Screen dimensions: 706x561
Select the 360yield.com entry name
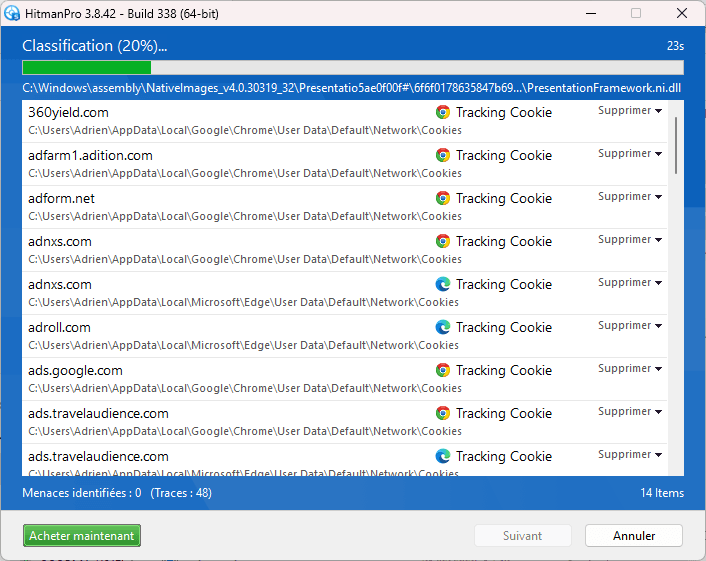point(68,113)
